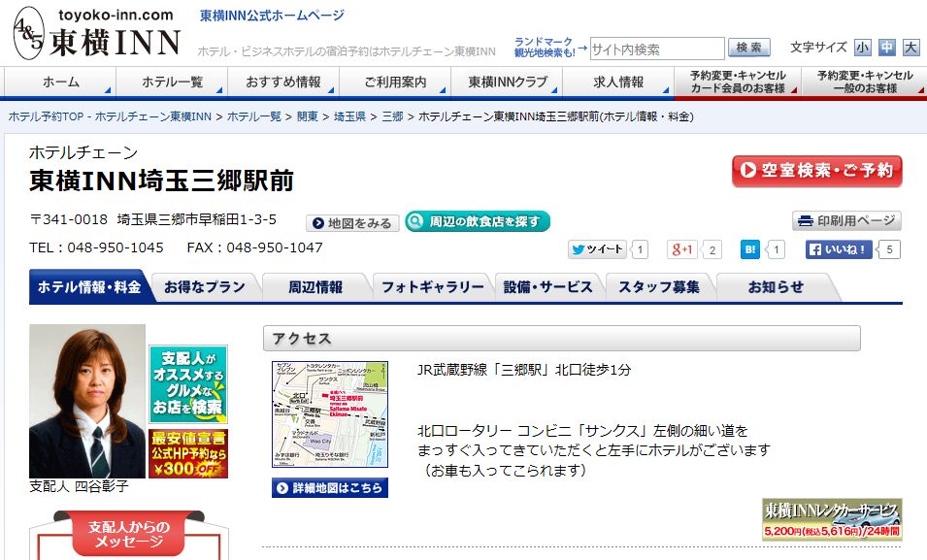The image size is (927, 560).
Task: Click the 空室検索・ご予約 red button
Action: [817, 171]
